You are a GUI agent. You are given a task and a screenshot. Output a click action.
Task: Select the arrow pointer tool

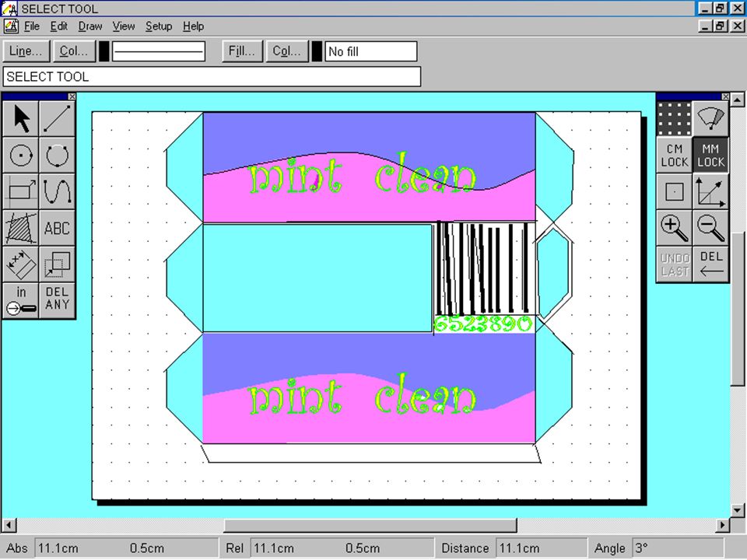[x=20, y=119]
